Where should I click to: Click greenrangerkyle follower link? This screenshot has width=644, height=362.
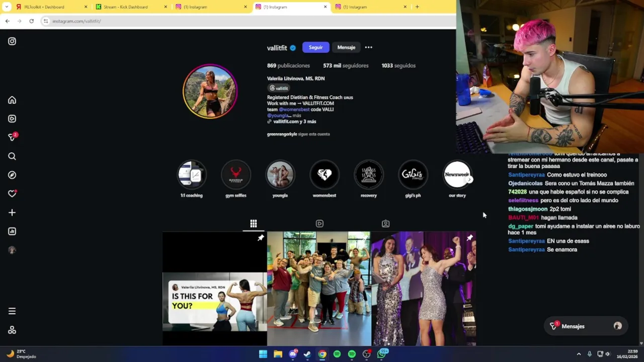282,134
